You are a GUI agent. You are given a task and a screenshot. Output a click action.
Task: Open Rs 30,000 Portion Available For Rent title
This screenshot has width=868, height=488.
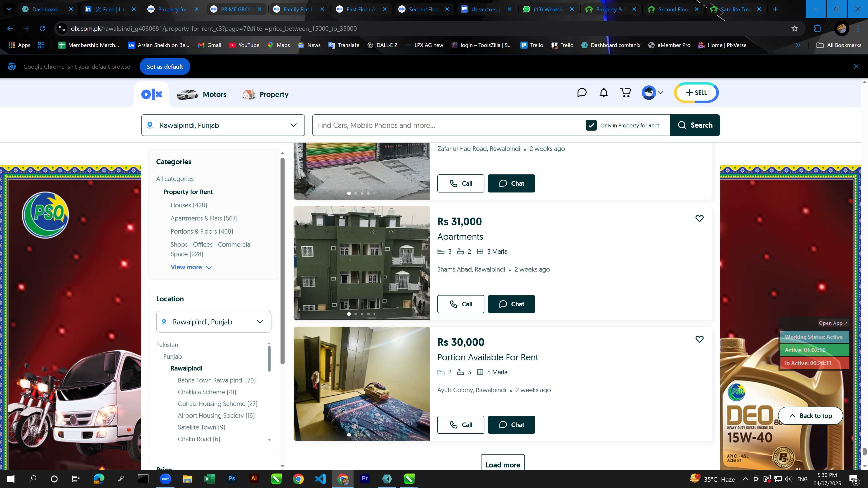[x=488, y=357]
